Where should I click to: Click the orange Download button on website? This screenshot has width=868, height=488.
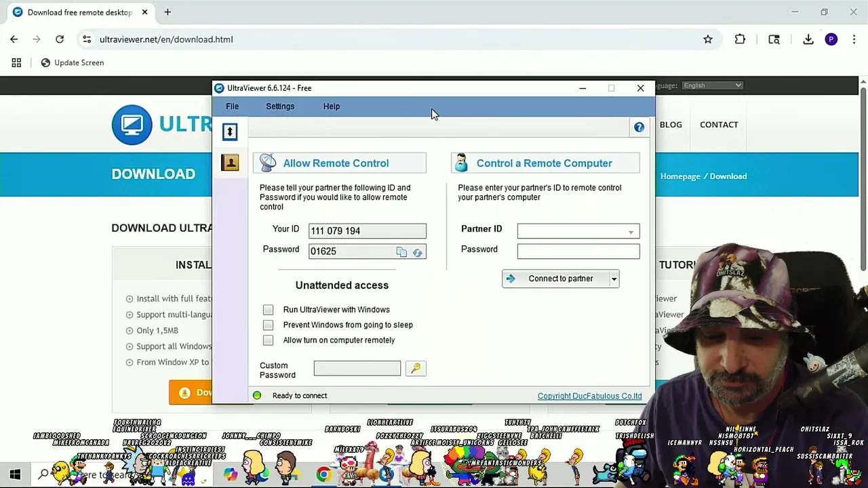click(x=191, y=392)
